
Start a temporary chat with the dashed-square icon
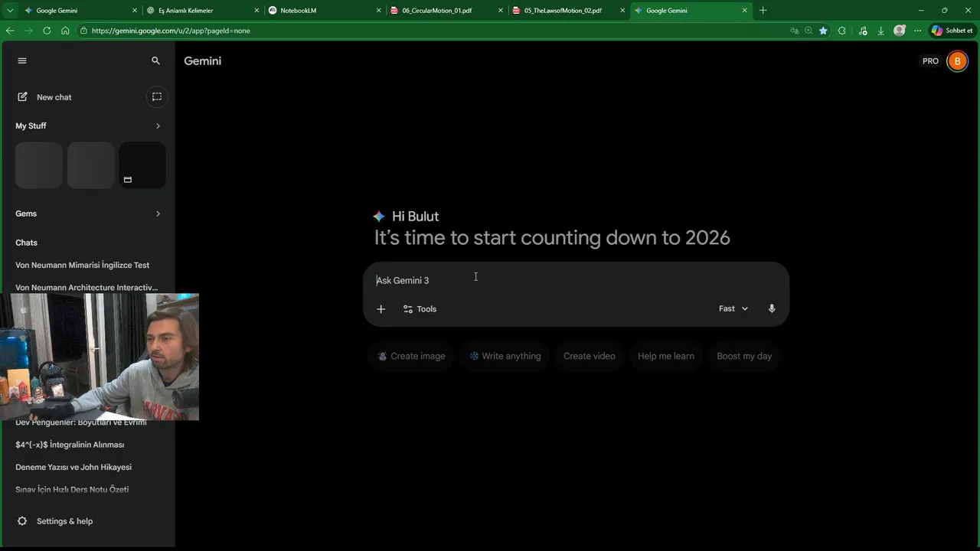coord(157,96)
